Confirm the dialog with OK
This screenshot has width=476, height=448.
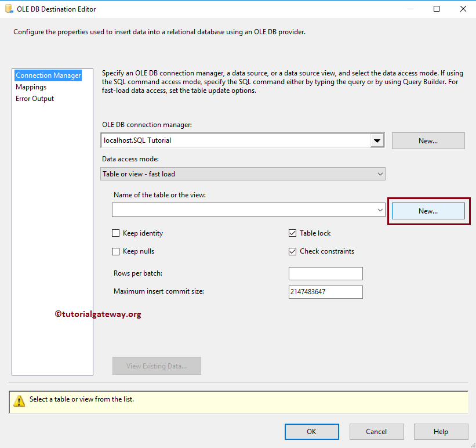[311, 431]
